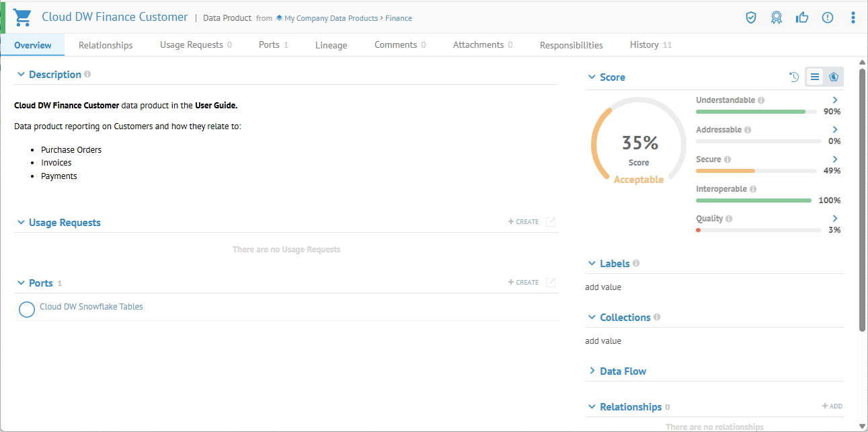The width and height of the screenshot is (868, 432).
Task: Switch to the Lineage tab
Action: (x=331, y=45)
